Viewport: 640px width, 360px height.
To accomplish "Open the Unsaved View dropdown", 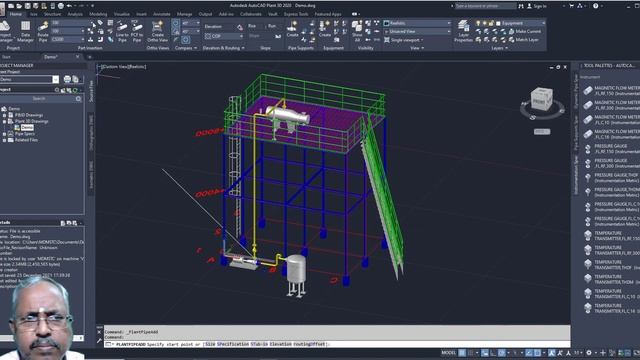I will coord(417,31).
